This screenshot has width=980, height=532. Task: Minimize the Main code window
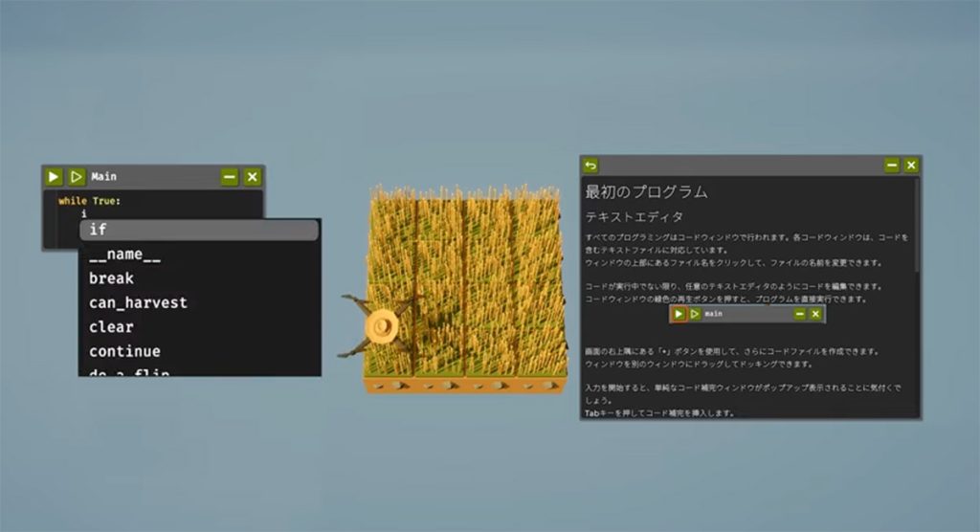tap(230, 177)
